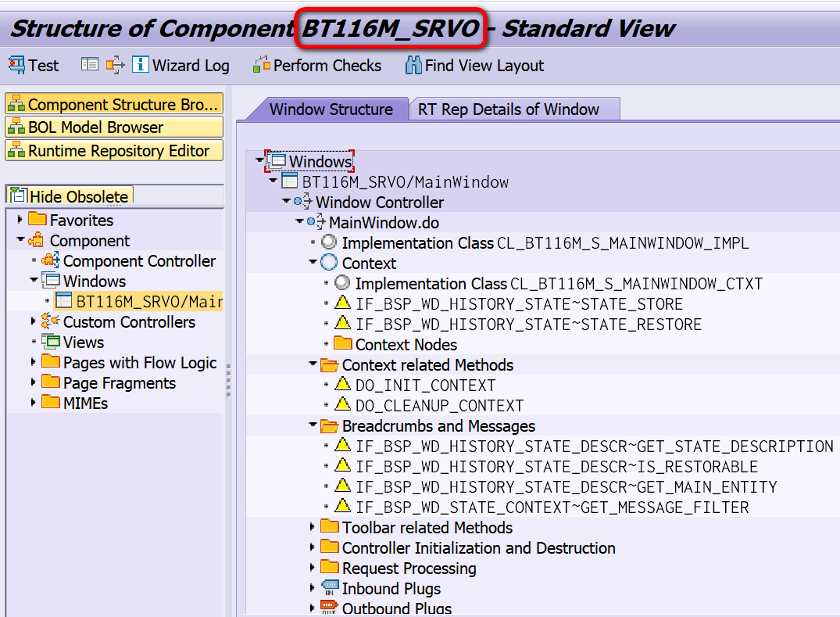Switch to RT Rep Details of Window tab
Screen dimensions: 840x617
tap(508, 109)
